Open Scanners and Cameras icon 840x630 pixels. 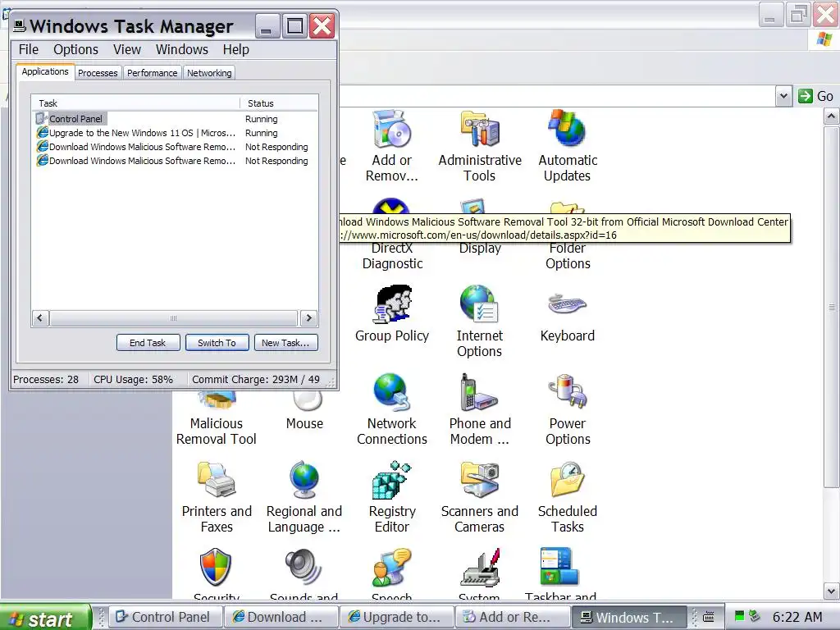click(x=479, y=481)
